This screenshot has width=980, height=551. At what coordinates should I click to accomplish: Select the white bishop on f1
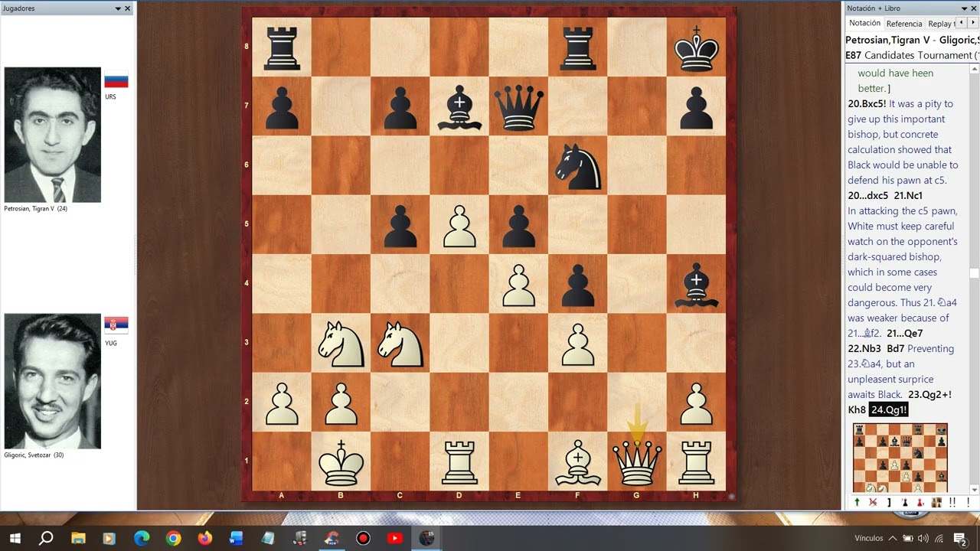pos(578,461)
